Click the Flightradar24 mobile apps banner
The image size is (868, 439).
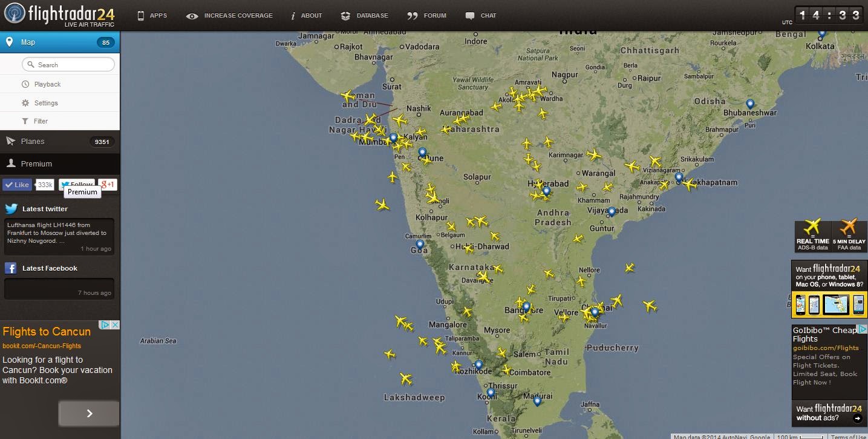(829, 289)
